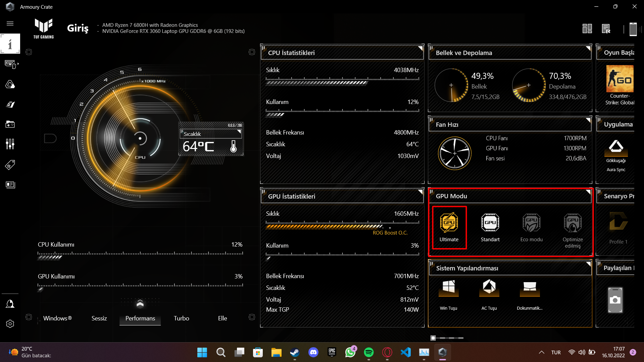Click the screenshot camera icon

pos(615,300)
